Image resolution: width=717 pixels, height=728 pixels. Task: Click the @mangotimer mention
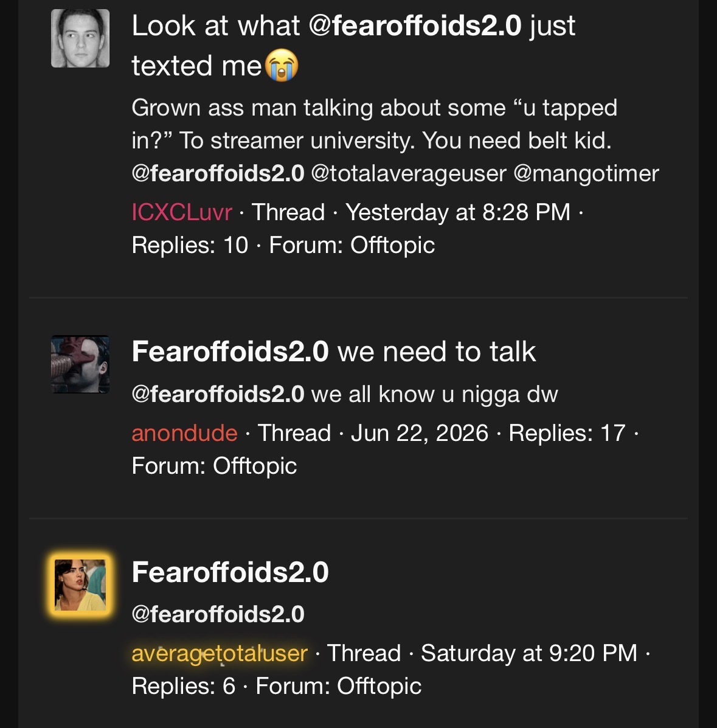pyautogui.click(x=586, y=174)
